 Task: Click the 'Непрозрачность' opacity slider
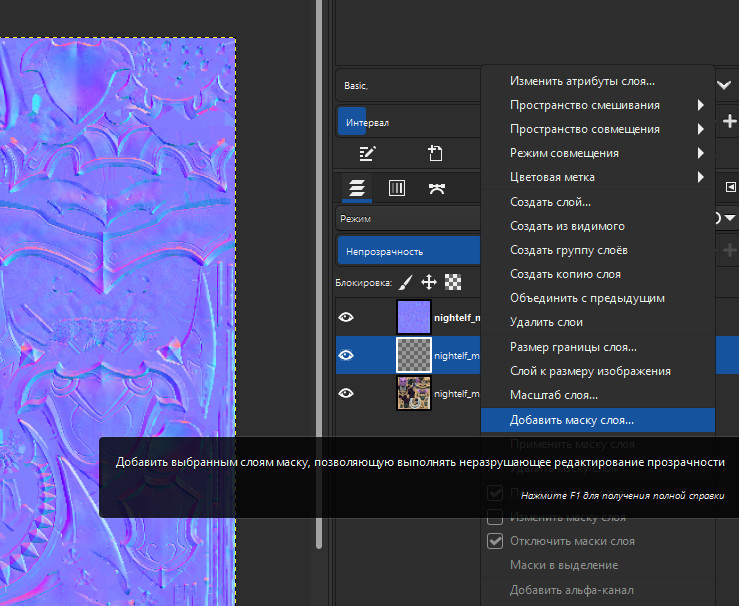coord(407,250)
